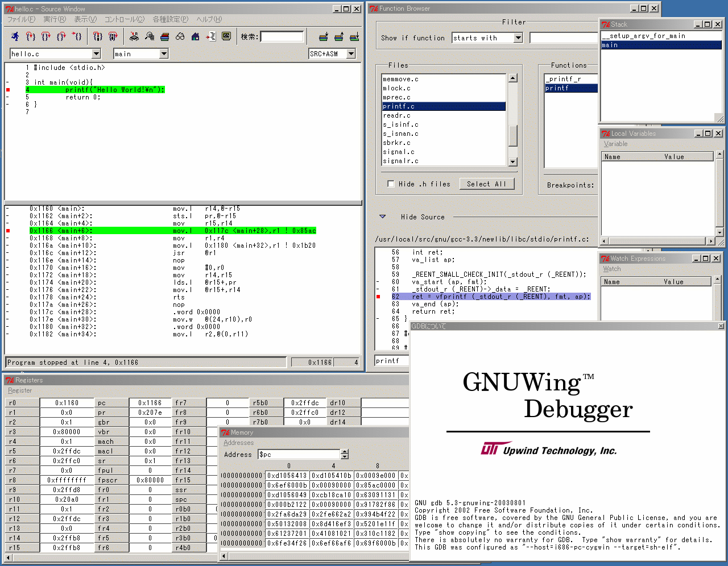This screenshot has width=728, height=566.
Task: Click the download-to-target chip icon
Action: (134, 37)
